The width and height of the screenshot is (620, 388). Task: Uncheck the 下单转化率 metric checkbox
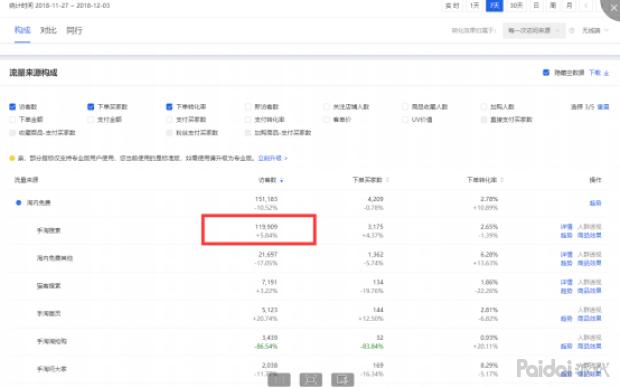[x=169, y=107]
